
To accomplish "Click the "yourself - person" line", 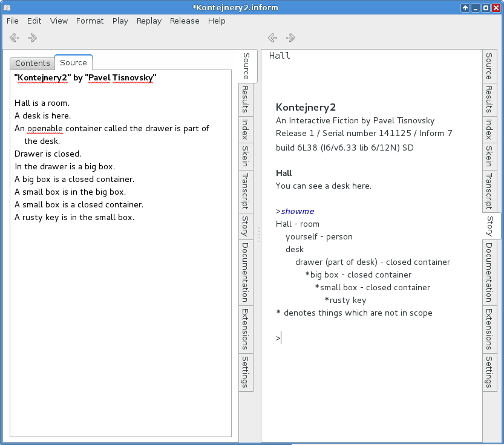I will pyautogui.click(x=319, y=237).
